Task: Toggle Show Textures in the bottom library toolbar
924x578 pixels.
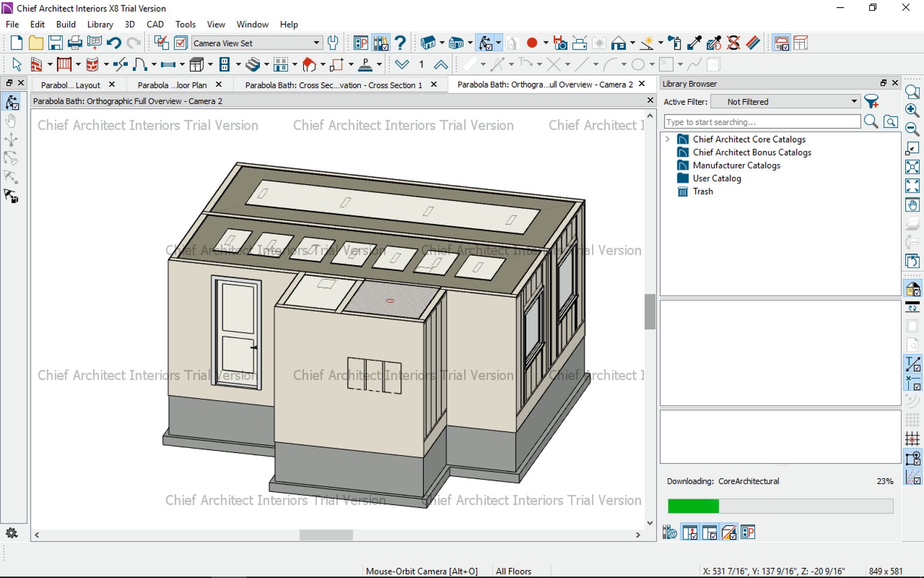Action: pos(729,532)
